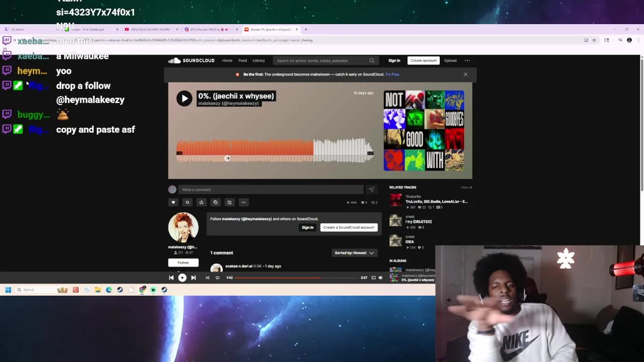Open File Explorer from the taskbar
The width and height of the screenshot is (644, 362).
pyautogui.click(x=98, y=290)
